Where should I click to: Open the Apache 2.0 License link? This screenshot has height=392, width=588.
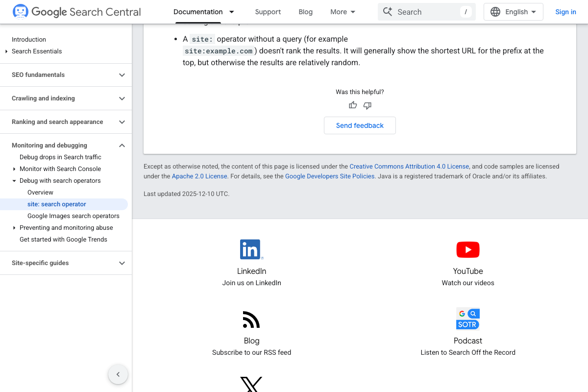point(199,176)
